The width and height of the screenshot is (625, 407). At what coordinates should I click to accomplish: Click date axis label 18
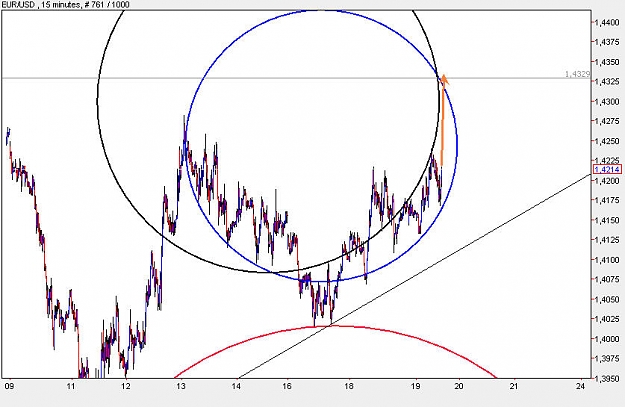(x=349, y=386)
